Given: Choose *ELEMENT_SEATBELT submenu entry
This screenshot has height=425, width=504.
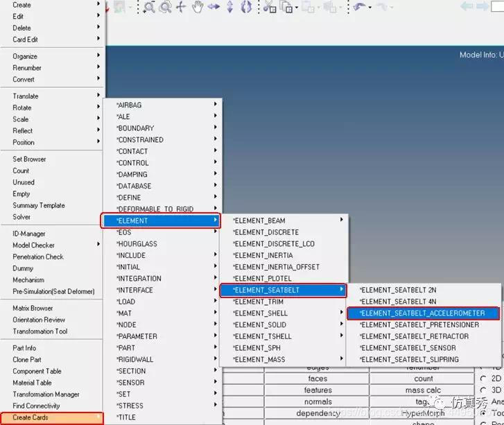Looking at the screenshot, I should 283,290.
